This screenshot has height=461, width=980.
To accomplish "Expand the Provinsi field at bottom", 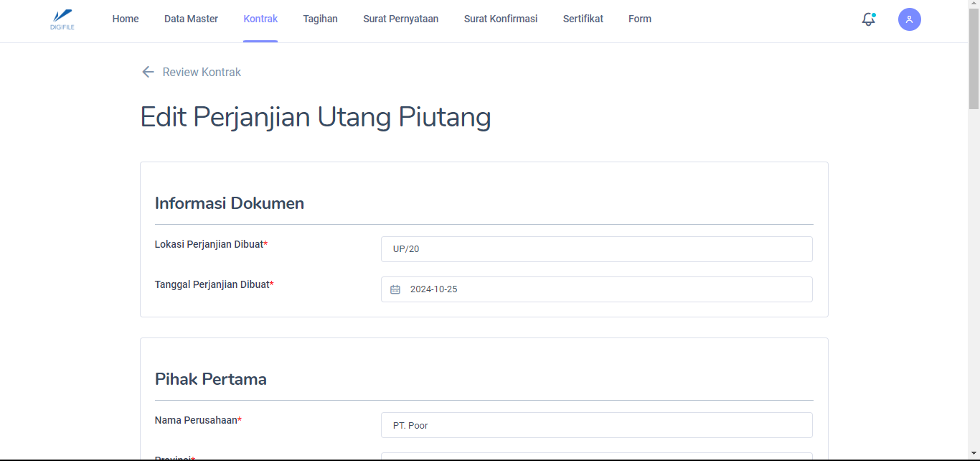I will (596, 456).
